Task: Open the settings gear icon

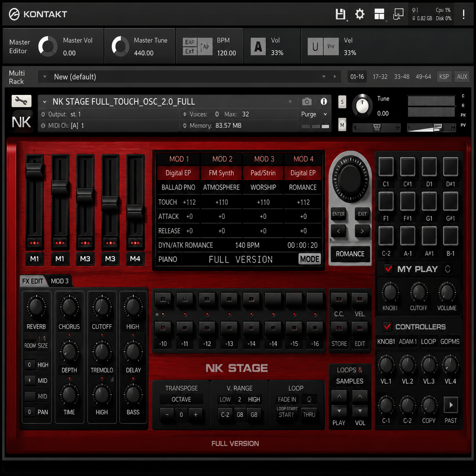Action: [359, 14]
